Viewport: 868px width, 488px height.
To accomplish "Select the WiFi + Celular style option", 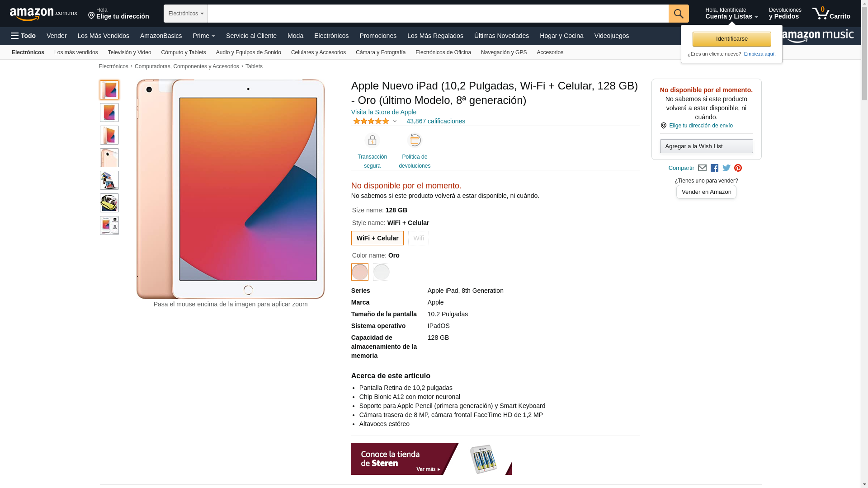I will coord(377,238).
